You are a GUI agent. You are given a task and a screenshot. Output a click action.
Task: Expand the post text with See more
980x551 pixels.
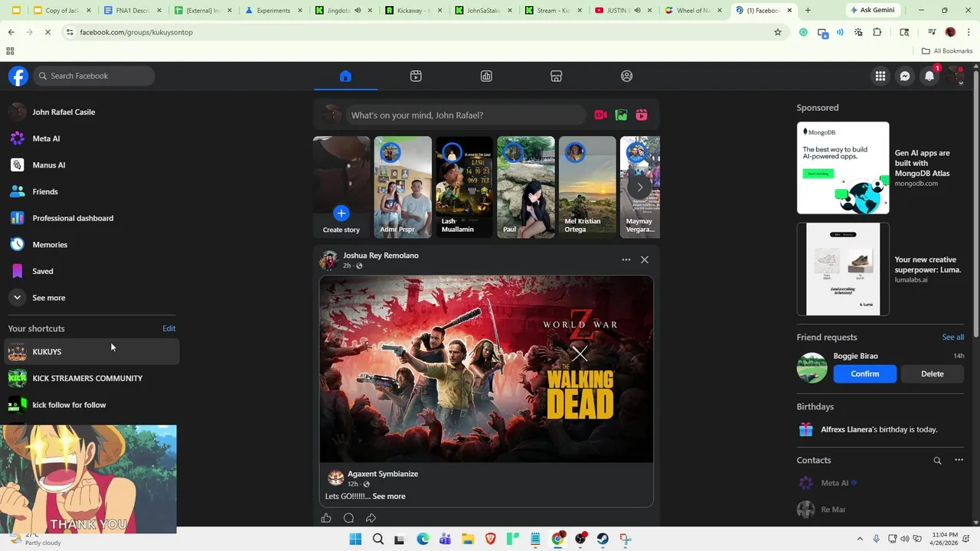(x=389, y=496)
